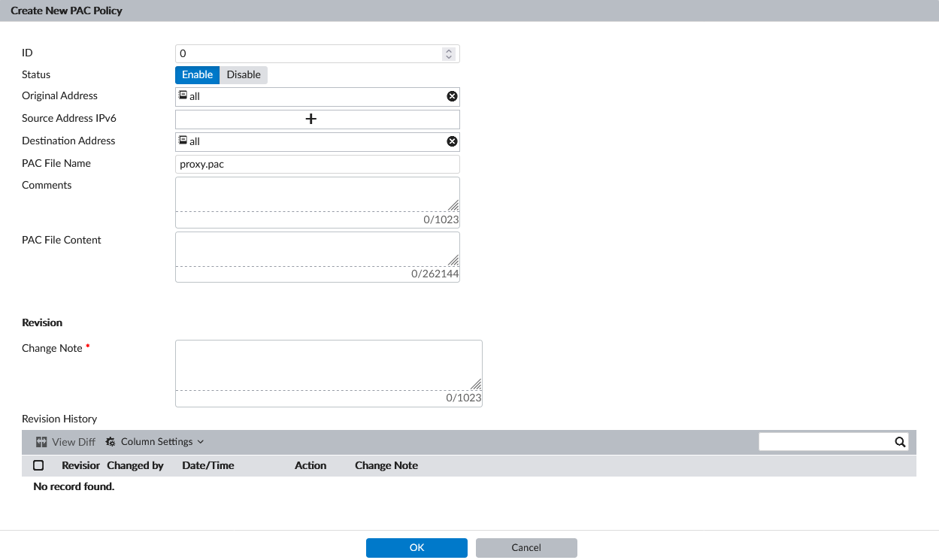Remove 'all' from Destination Address field
Viewport: 939px width, 560px height.
coord(452,141)
